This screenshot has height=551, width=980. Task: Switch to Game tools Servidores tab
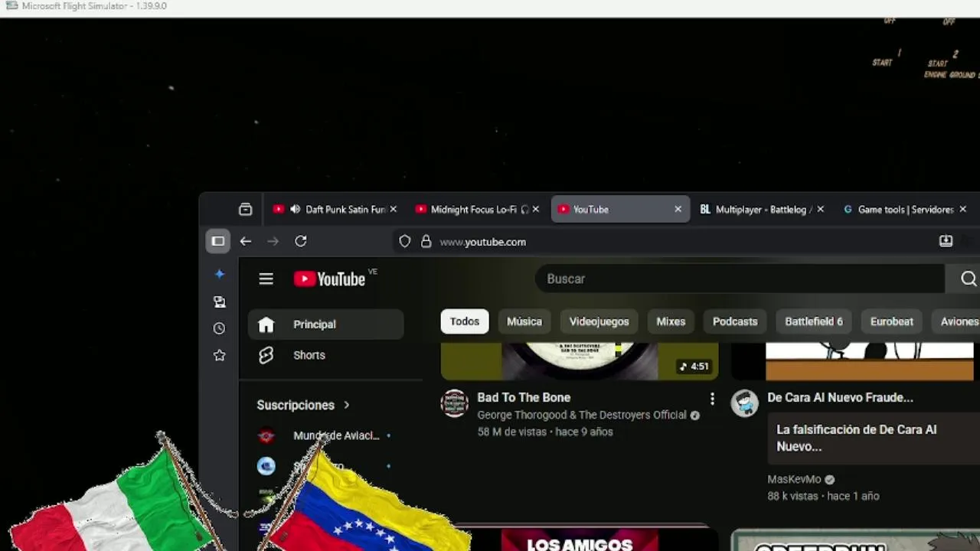click(906, 210)
